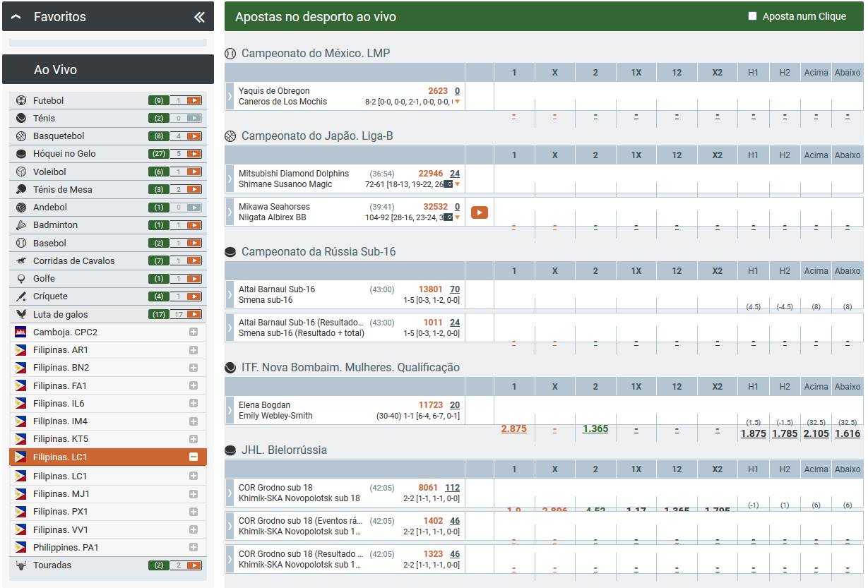The image size is (868, 588).
Task: Click the Touradas bull icon
Action: pos(21,565)
